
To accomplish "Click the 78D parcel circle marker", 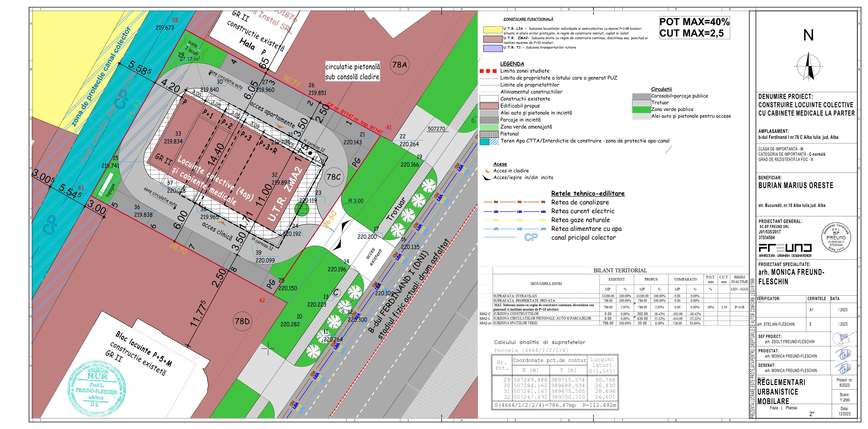I will tap(242, 321).
